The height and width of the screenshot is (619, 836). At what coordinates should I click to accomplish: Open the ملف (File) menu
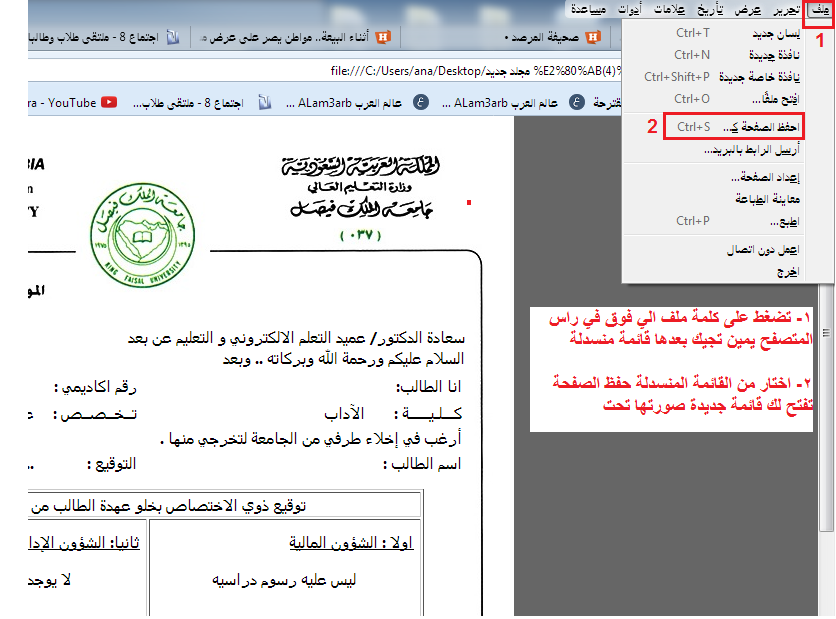(819, 10)
